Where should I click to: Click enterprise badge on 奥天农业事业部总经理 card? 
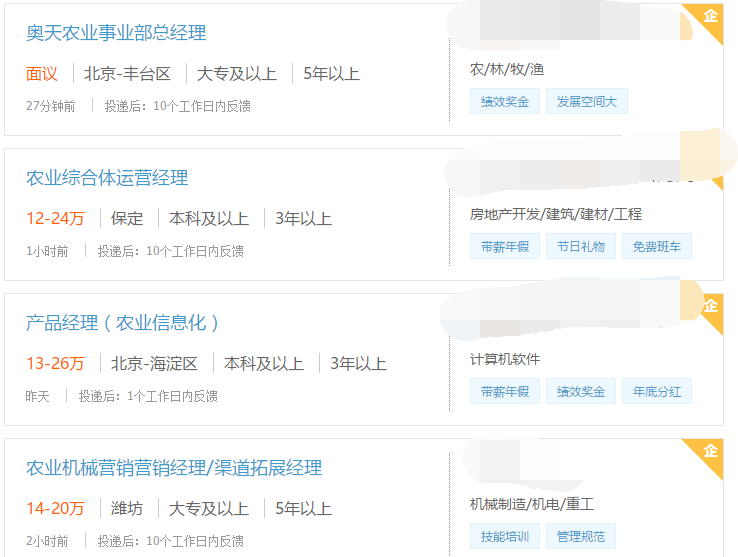tap(710, 17)
